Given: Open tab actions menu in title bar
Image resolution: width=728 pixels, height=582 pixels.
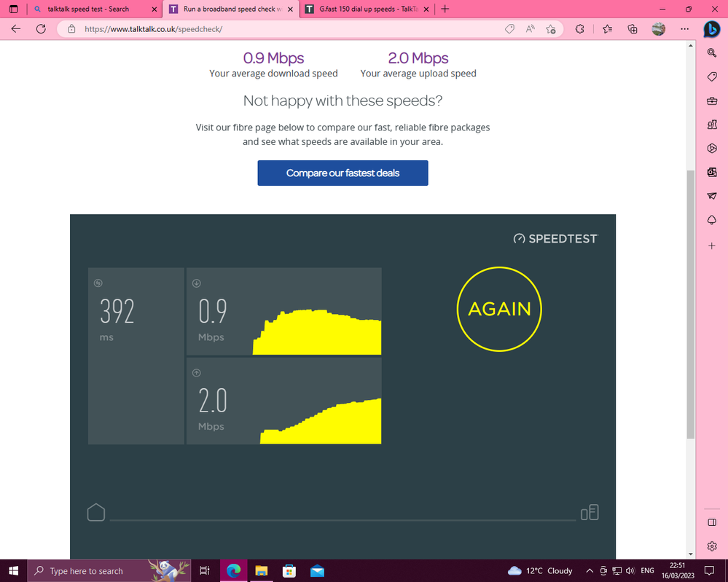Looking at the screenshot, I should [x=13, y=9].
